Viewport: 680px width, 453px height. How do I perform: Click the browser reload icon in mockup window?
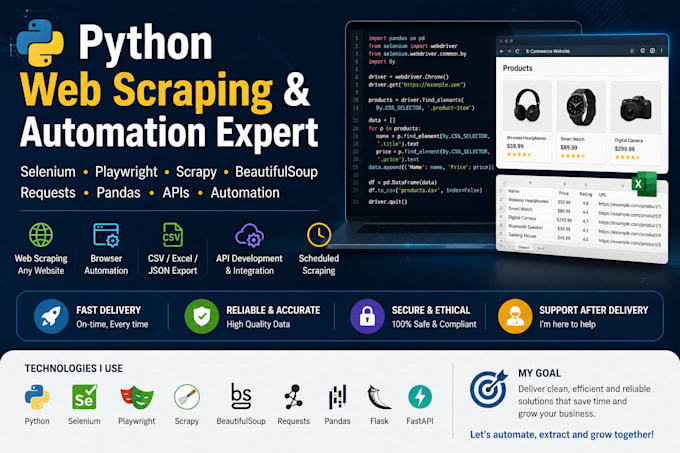[517, 51]
